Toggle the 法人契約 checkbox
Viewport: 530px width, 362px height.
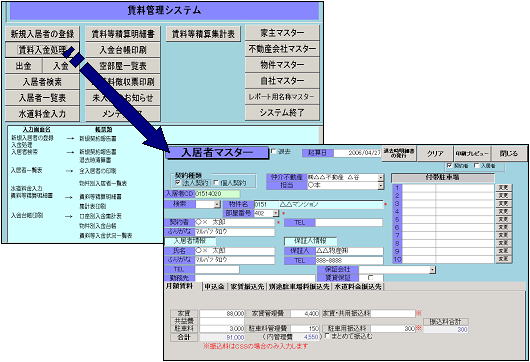pos(178,183)
